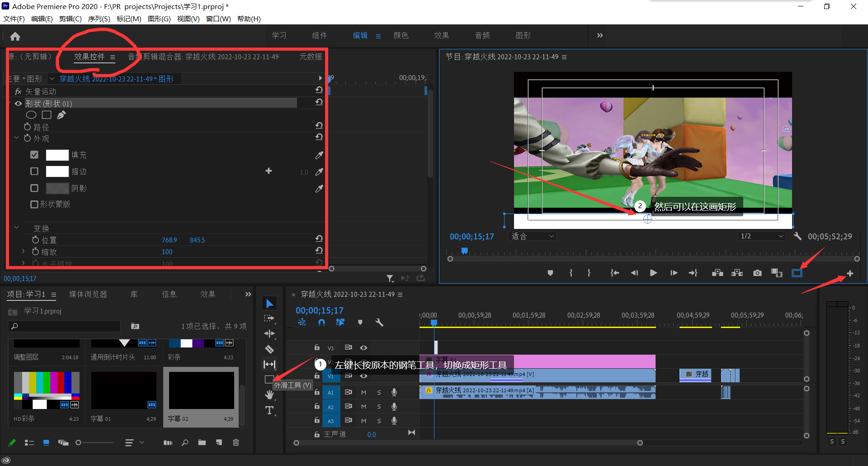This screenshot has height=466, width=868.
Task: Toggle the linked selection icon in timeline
Action: 340,322
